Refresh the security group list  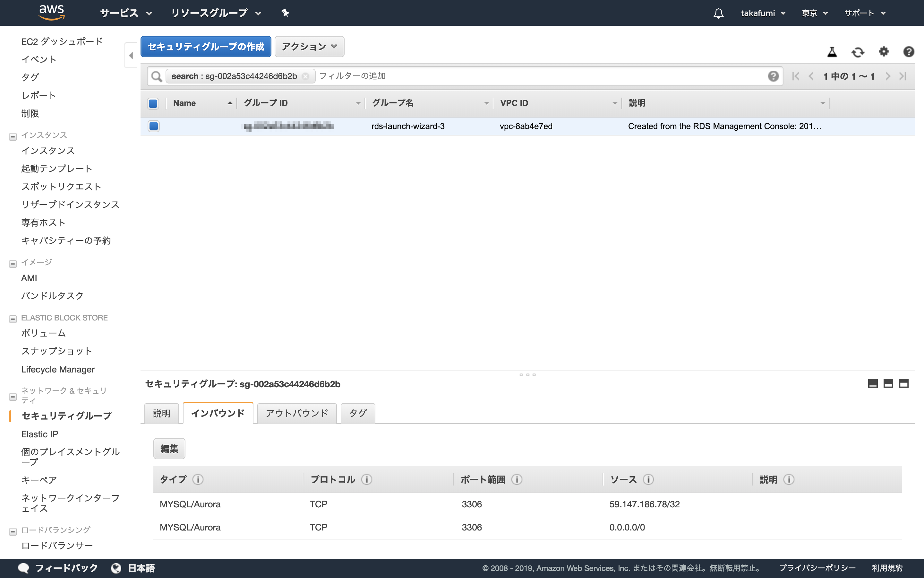858,52
